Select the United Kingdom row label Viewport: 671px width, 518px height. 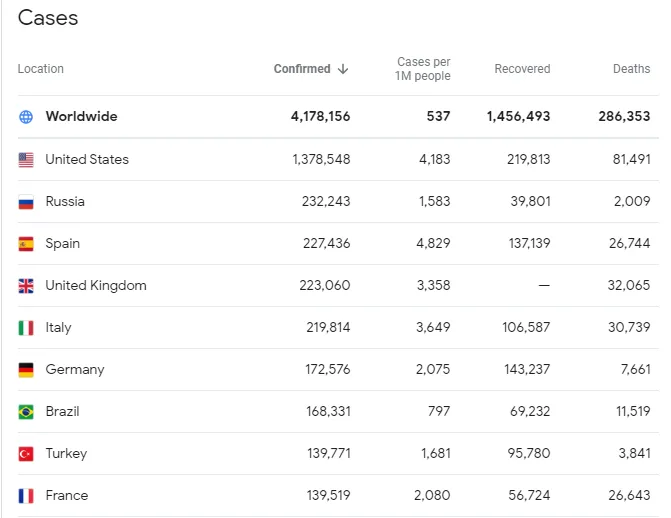pos(96,286)
